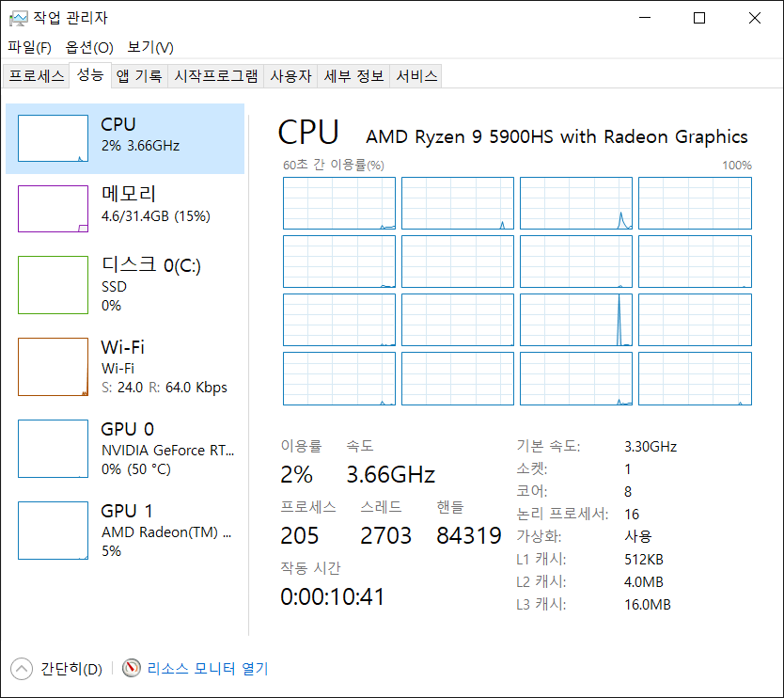Switch to the 프로세스 tab
Viewport: 784px width, 698px height.
pos(37,77)
